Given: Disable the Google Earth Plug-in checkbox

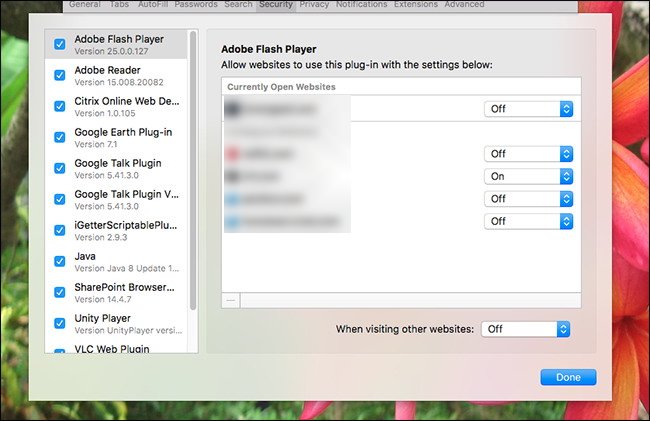Looking at the screenshot, I should click(60, 137).
